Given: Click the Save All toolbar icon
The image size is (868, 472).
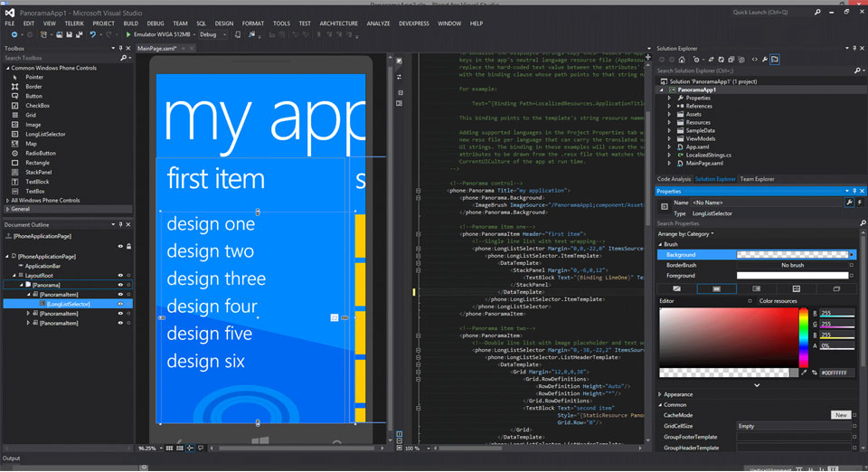Looking at the screenshot, I should point(80,34).
